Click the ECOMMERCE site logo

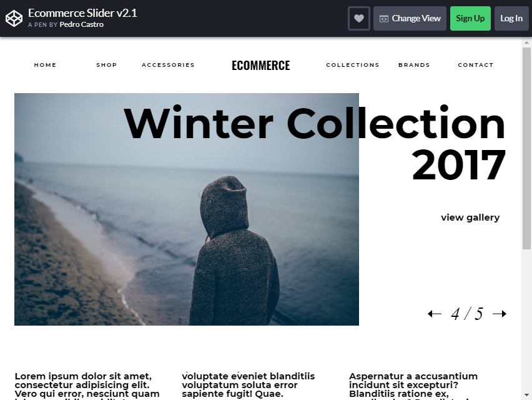pos(260,66)
